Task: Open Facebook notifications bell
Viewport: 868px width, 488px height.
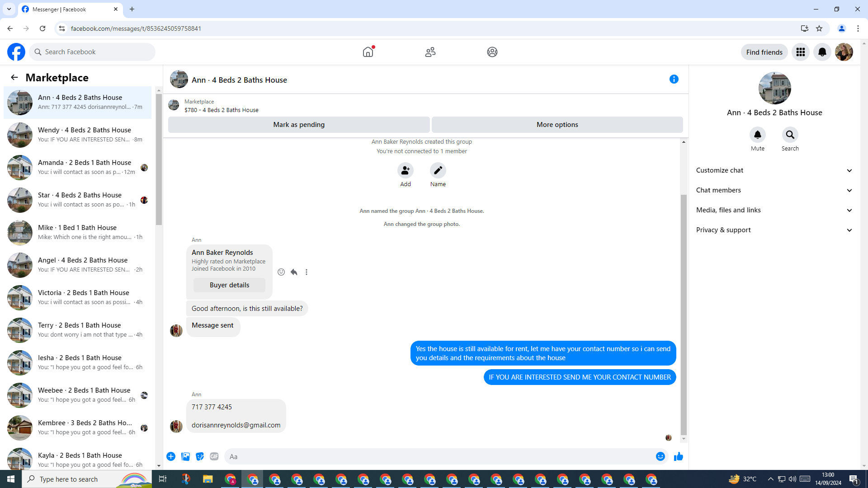Action: pos(822,52)
